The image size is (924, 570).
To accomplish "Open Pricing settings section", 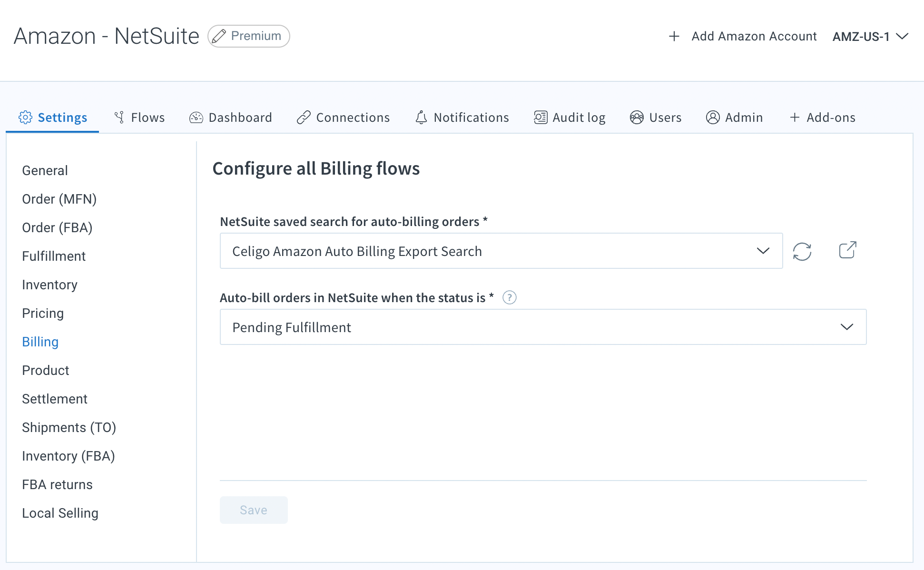I will pos(43,313).
